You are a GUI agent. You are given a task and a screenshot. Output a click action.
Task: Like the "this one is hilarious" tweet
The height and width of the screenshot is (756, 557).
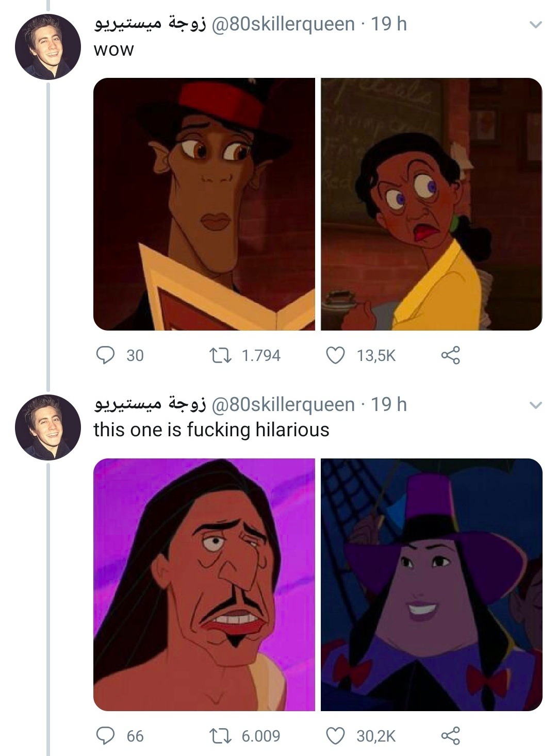click(x=336, y=735)
